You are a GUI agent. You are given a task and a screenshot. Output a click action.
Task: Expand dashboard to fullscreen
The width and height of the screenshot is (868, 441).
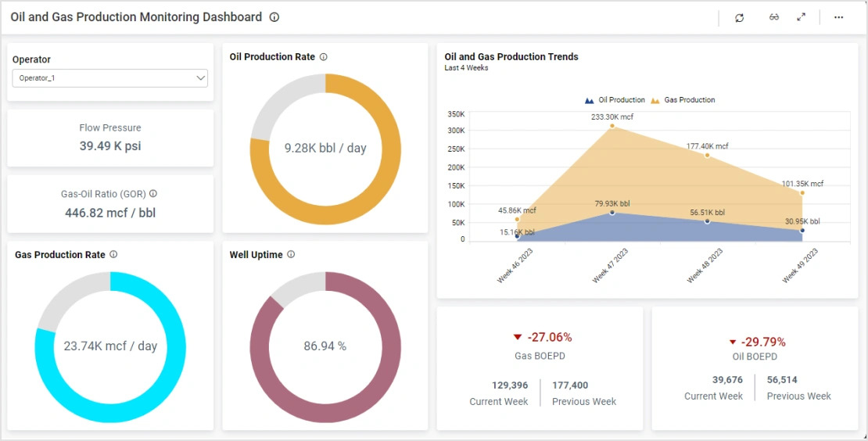[801, 17]
